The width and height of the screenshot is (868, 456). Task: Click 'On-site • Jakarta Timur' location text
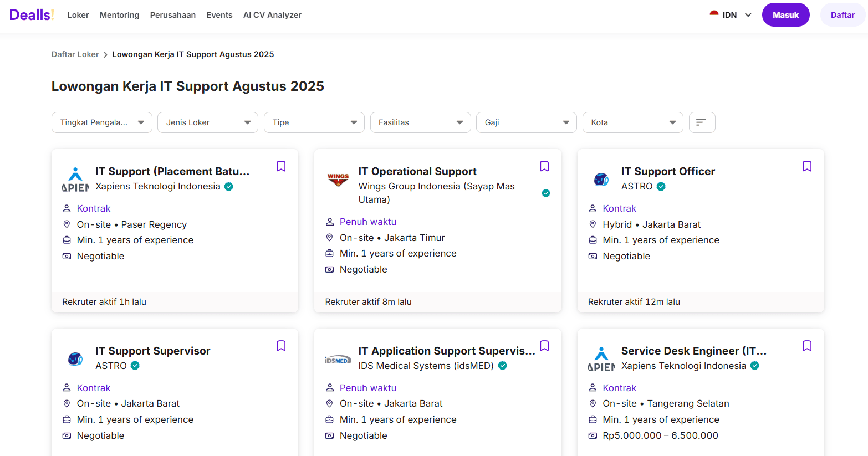point(392,238)
